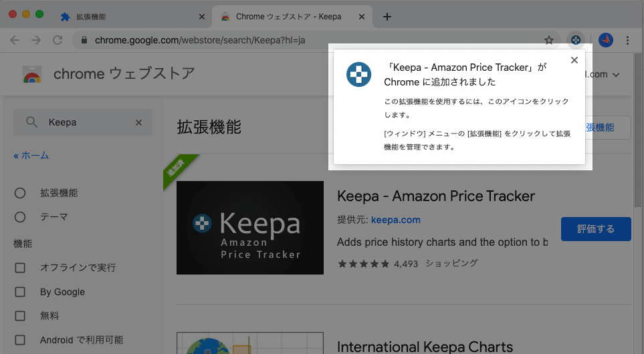
Task: Tick the 無料 checkbox
Action: [x=20, y=316]
